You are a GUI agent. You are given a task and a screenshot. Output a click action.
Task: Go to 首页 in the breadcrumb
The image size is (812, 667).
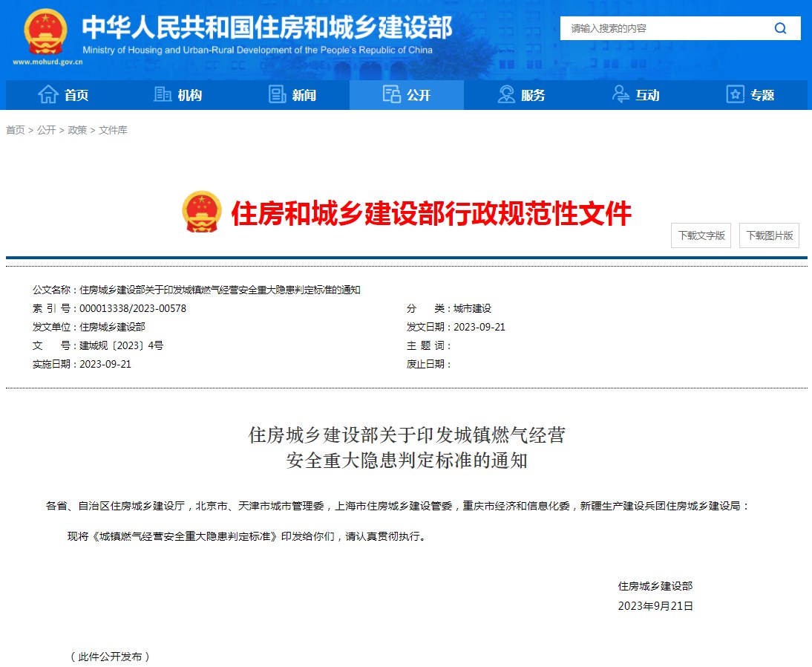16,130
